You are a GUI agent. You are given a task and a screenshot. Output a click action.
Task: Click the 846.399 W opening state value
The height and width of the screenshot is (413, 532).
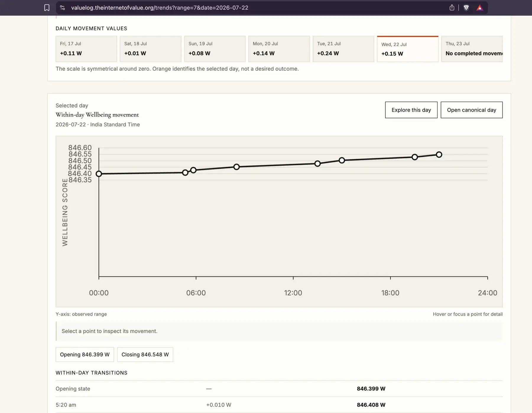[371, 389]
